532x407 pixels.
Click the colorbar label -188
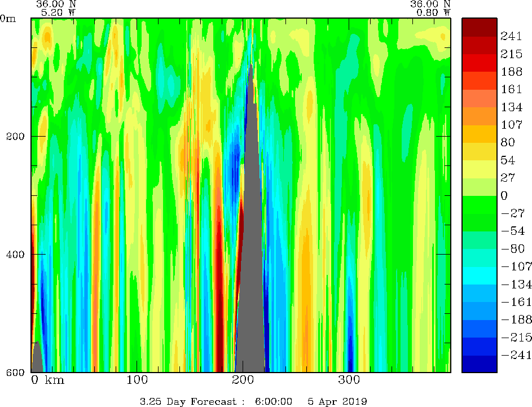[516, 320]
